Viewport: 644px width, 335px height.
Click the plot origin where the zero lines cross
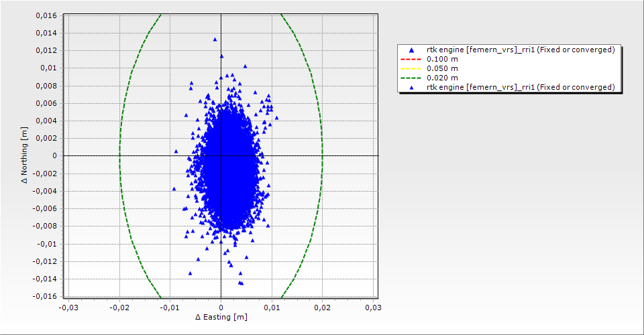(221, 155)
